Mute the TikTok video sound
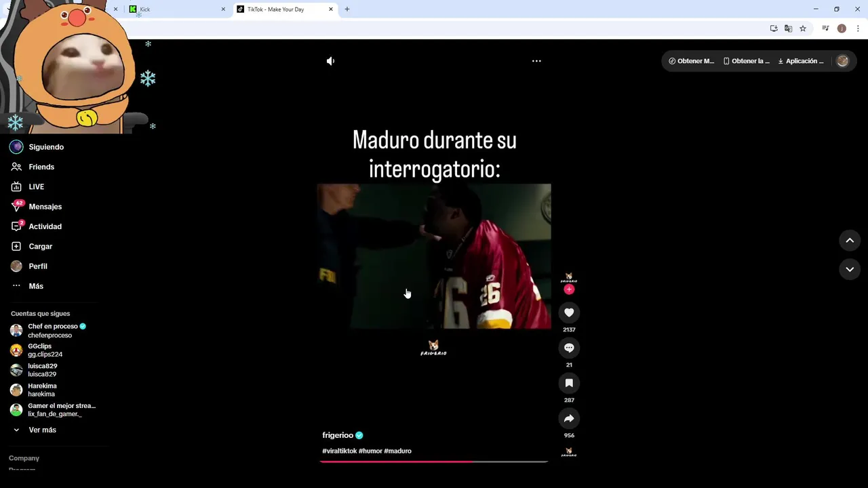Image resolution: width=868 pixels, height=488 pixels. 330,61
